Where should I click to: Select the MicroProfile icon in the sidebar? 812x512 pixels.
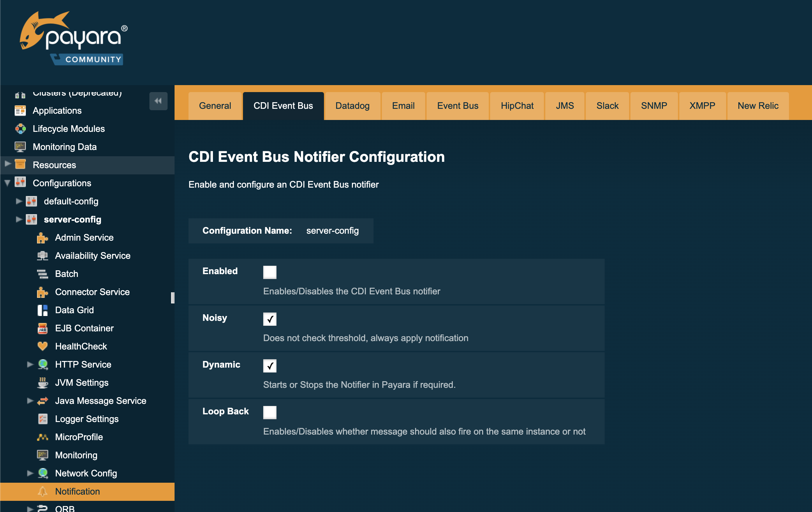pos(43,437)
